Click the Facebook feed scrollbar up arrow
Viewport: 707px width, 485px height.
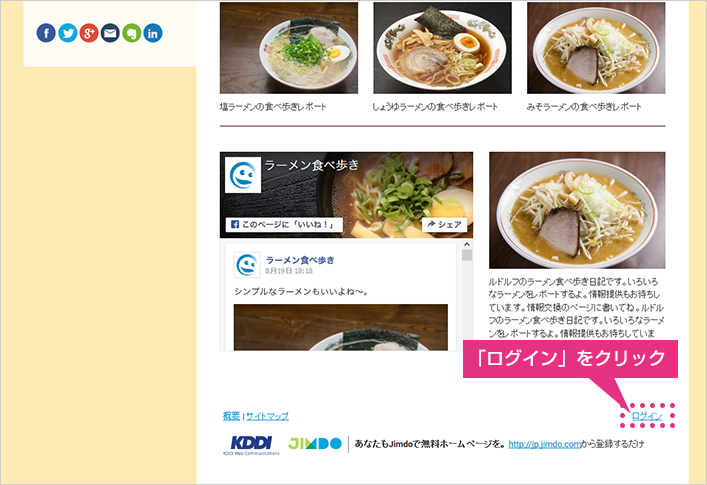(x=467, y=244)
